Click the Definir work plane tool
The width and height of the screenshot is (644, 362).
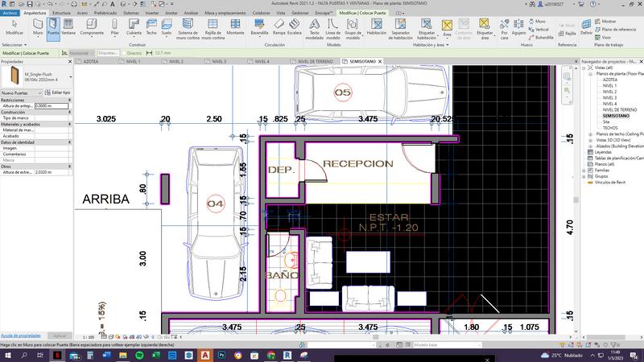(587, 27)
